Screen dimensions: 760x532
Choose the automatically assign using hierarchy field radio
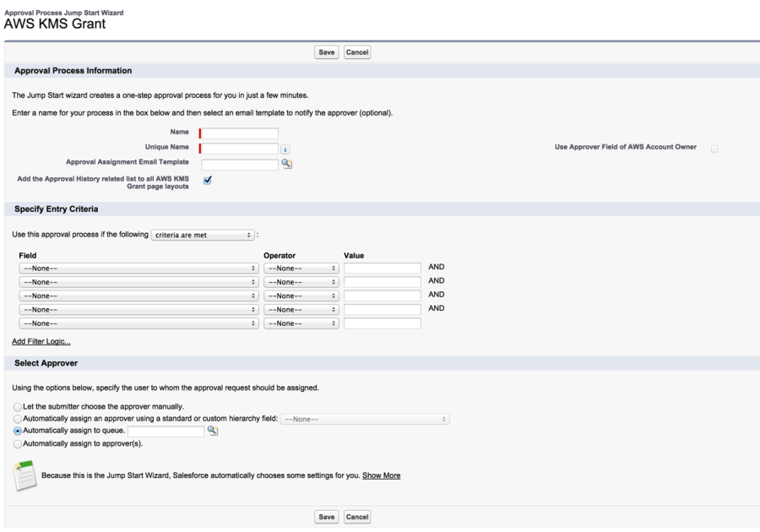click(18, 419)
